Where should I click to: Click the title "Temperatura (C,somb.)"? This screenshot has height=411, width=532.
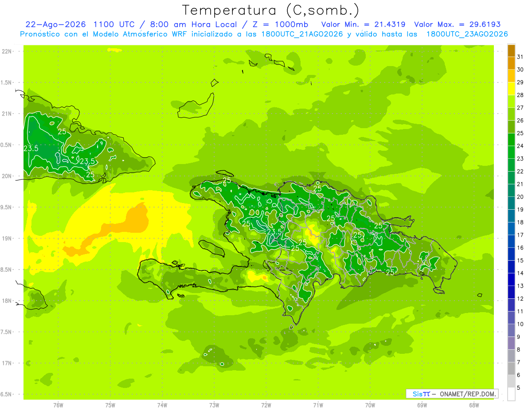(270, 10)
